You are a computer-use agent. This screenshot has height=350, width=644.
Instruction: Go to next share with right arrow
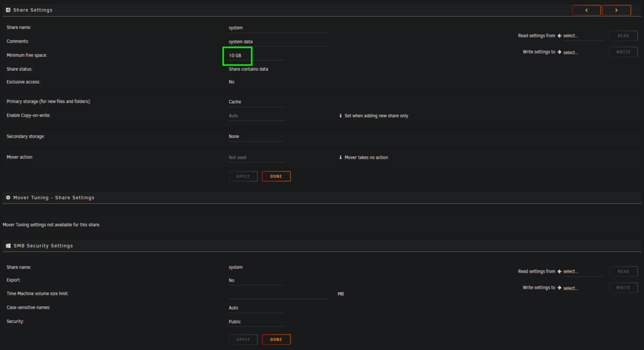click(x=616, y=10)
